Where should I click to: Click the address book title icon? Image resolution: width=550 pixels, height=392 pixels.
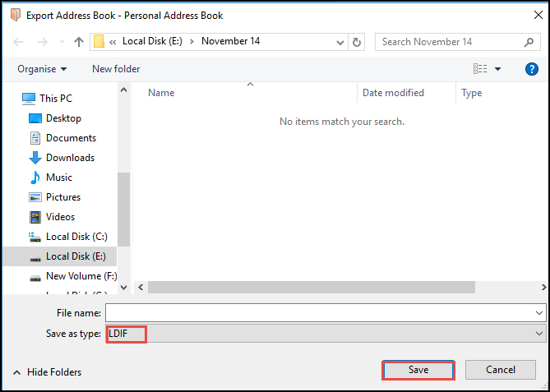(15, 15)
